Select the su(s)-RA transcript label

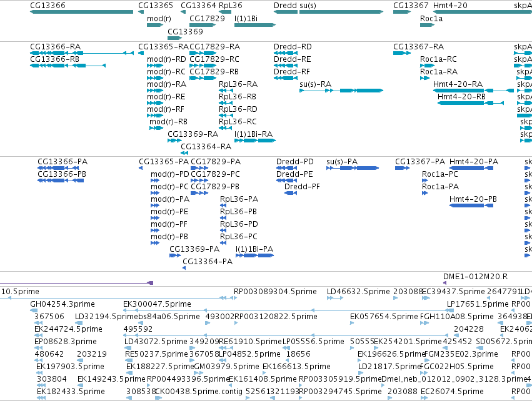(x=315, y=84)
